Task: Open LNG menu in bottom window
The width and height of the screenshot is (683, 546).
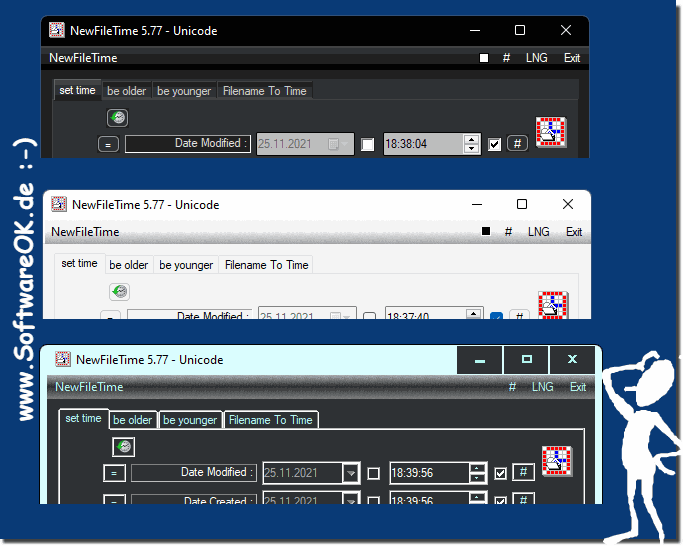Action: point(543,387)
